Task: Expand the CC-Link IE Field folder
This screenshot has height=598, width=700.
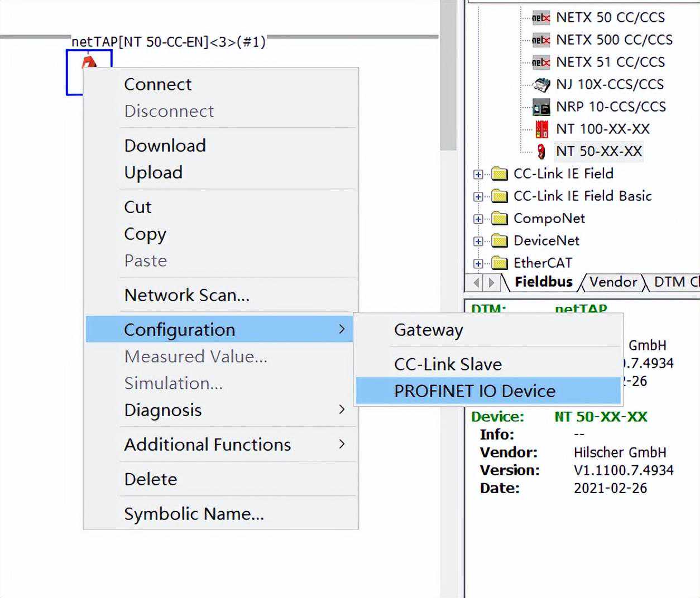Action: 478,175
